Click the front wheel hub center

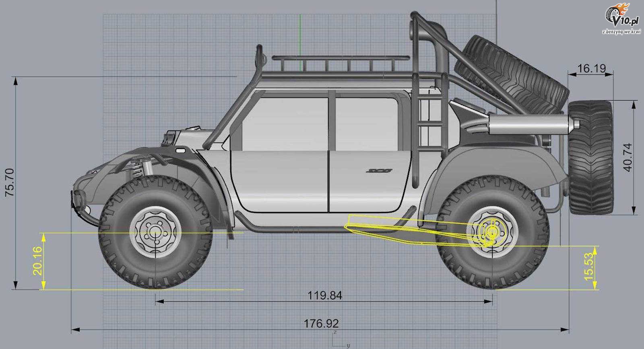pos(155,232)
